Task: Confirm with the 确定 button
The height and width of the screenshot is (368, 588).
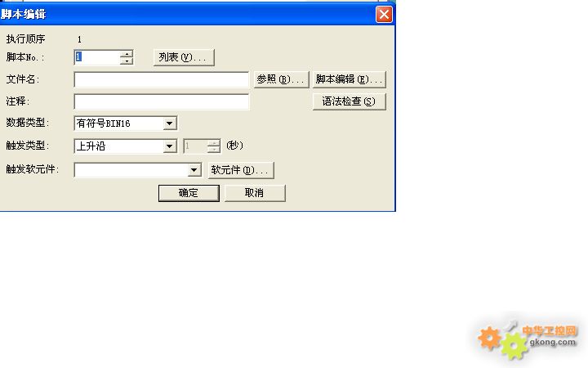Action: point(189,193)
